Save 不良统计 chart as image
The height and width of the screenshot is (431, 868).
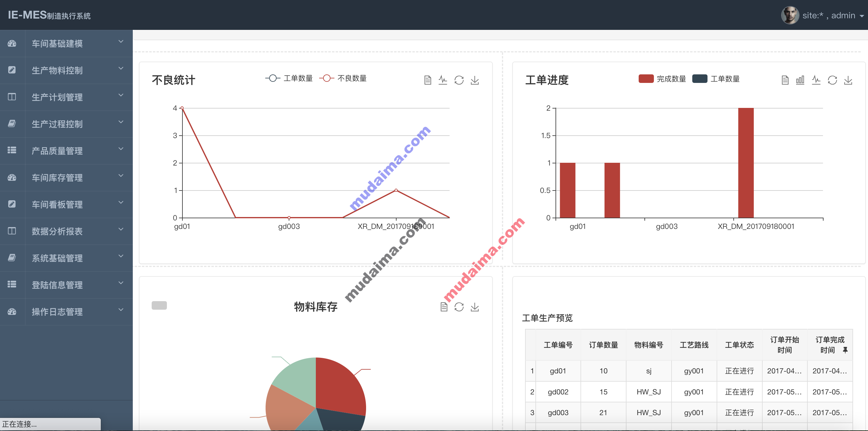click(475, 80)
